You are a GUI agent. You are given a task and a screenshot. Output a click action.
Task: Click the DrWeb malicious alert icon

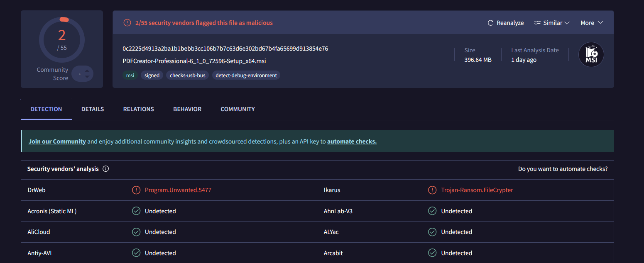pos(136,190)
